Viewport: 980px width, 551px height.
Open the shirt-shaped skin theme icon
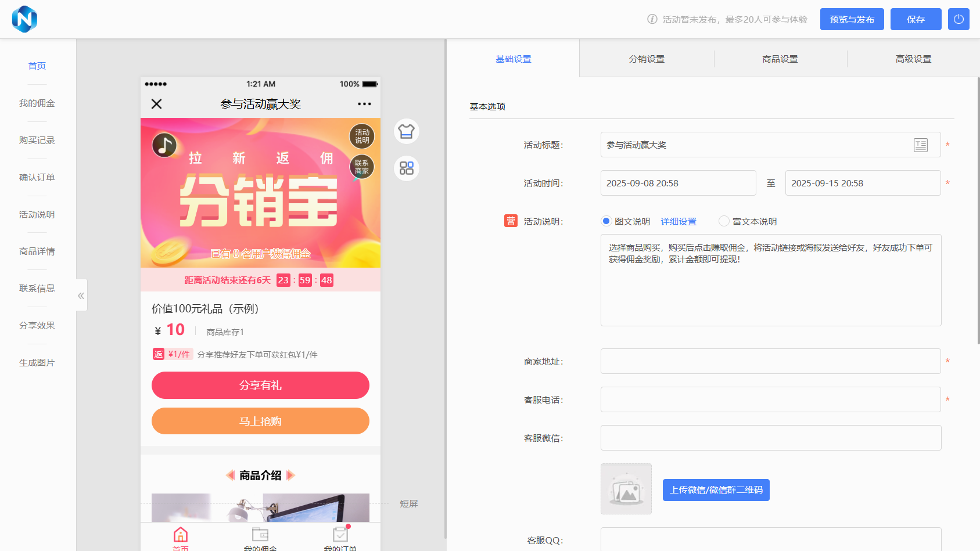coord(407,131)
